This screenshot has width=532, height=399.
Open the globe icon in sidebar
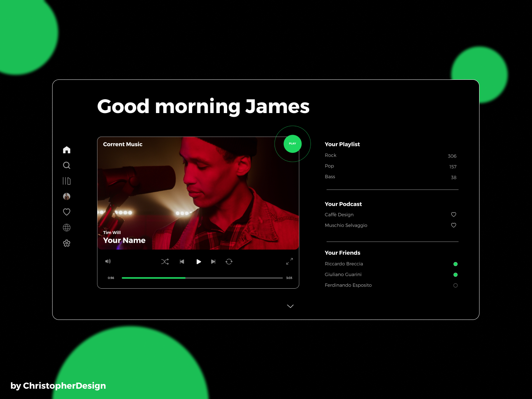[x=66, y=227]
